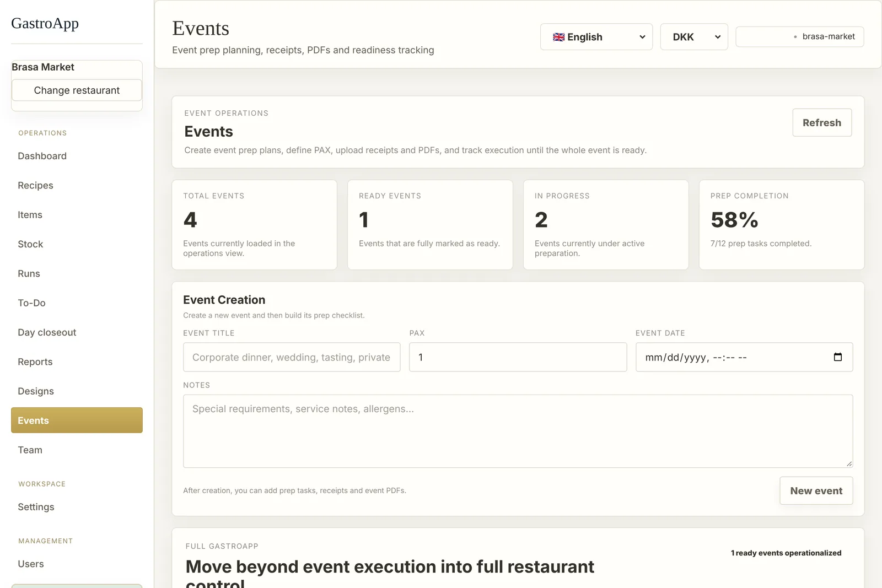Focus the Event Title input field
The height and width of the screenshot is (588, 882).
click(292, 357)
